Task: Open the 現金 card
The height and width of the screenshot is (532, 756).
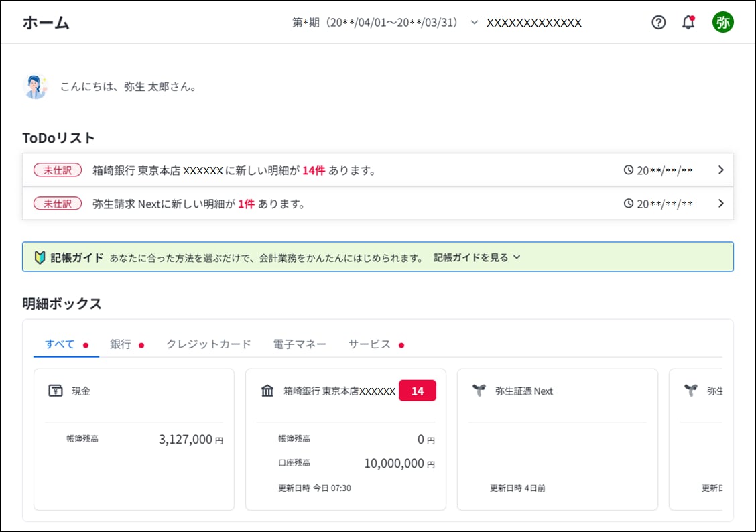Action: tap(134, 439)
